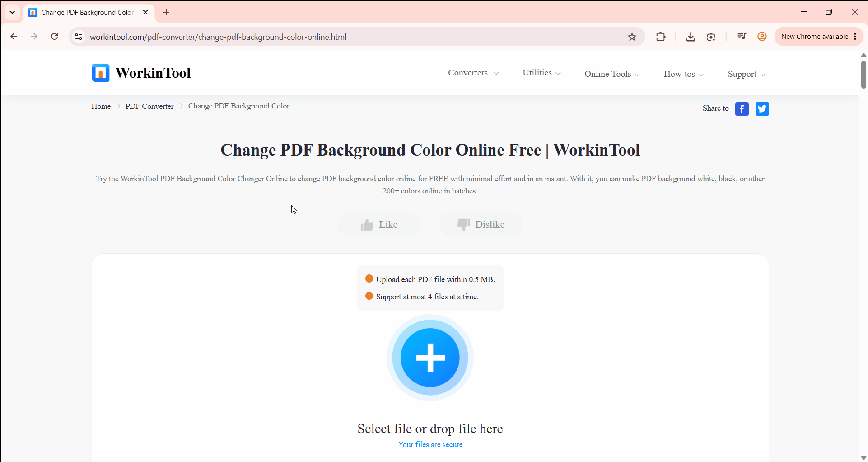This screenshot has height=462, width=868.
Task: Go to Home breadcrumb link
Action: [x=101, y=106]
